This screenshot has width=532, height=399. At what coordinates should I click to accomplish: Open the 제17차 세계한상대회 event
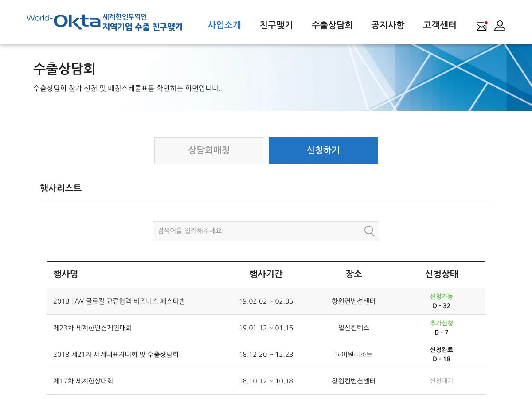(83, 381)
